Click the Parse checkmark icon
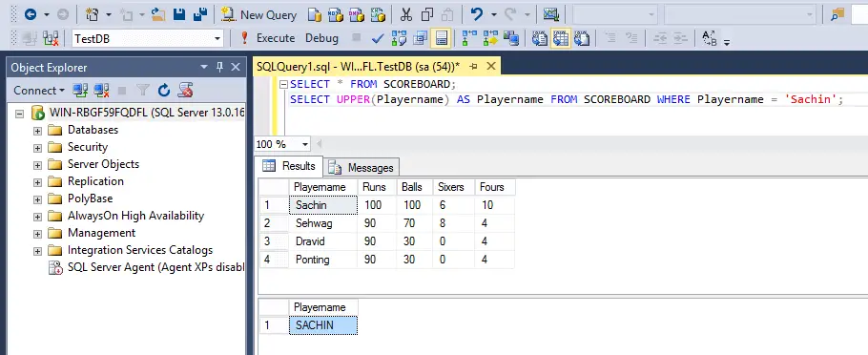868x355 pixels. pos(378,38)
